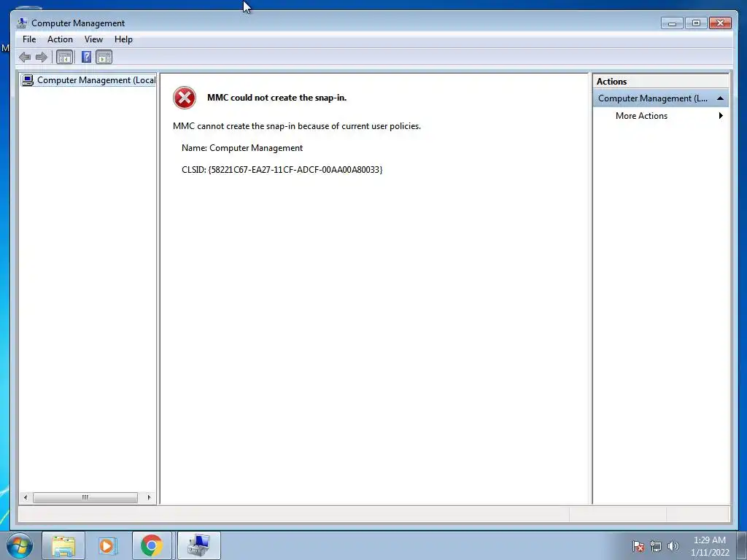Open Google Chrome from the taskbar
Image resolution: width=747 pixels, height=560 pixels.
click(x=152, y=545)
